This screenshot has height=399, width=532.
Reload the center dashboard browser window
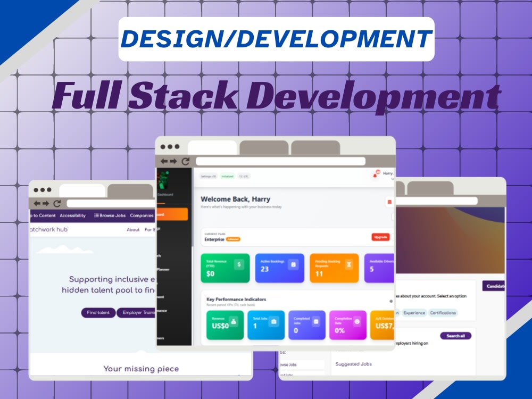[x=185, y=161]
